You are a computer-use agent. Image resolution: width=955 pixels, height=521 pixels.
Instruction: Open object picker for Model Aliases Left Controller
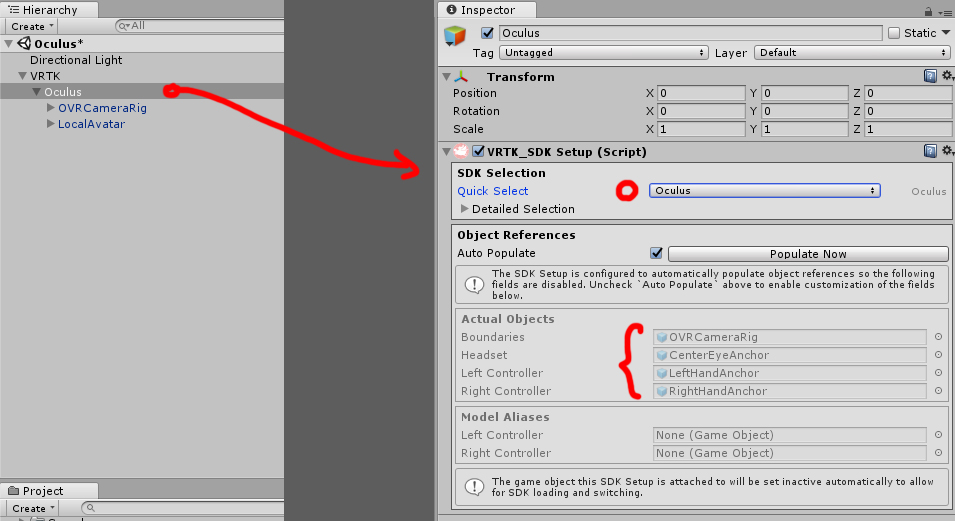pyautogui.click(x=939, y=435)
